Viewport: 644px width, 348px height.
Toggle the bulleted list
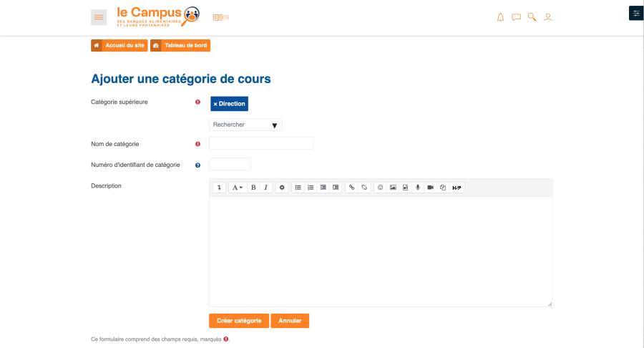(x=298, y=188)
